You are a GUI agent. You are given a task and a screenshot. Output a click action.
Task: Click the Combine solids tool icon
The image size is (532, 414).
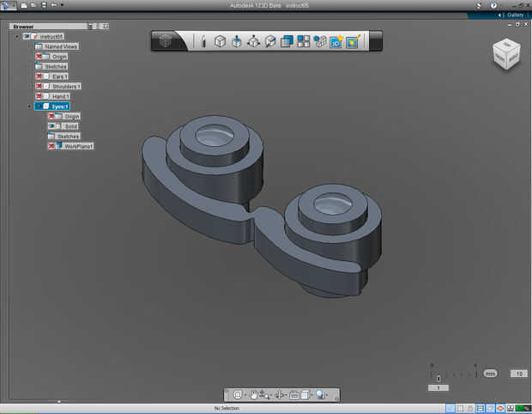click(x=287, y=40)
